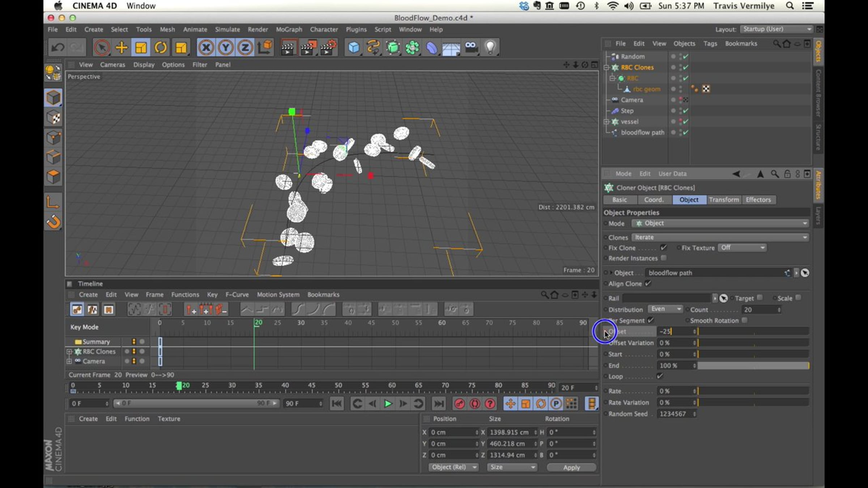
Task: Add a light object
Action: 490,47
